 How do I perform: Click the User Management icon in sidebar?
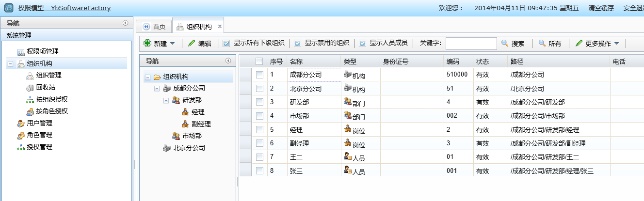[21, 123]
